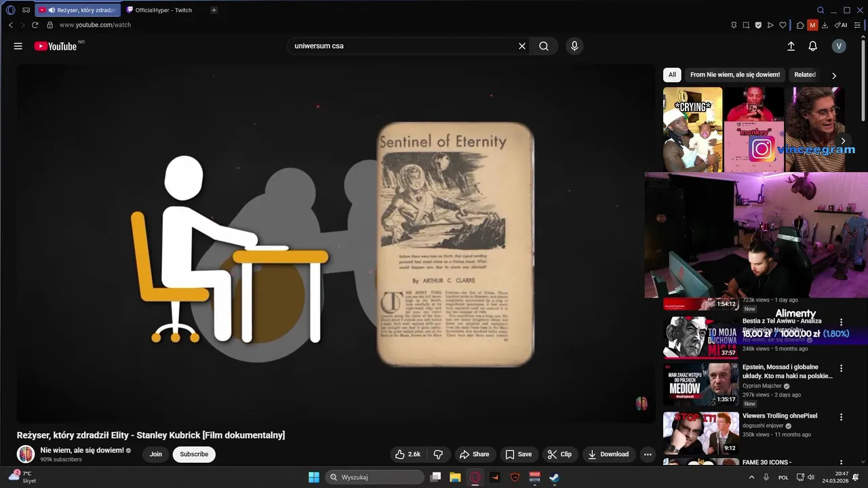
Task: Join the Nie wiem, ale się dowiem! channel
Action: pyautogui.click(x=156, y=454)
